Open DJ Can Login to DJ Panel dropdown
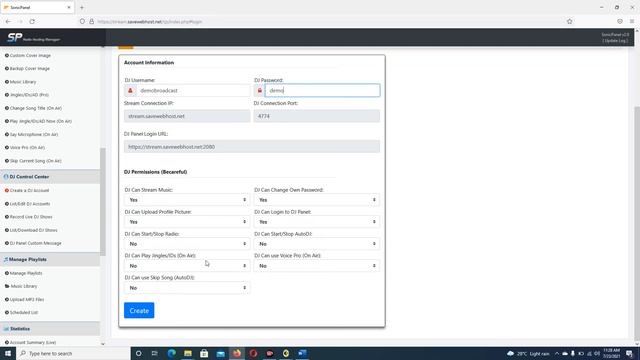 pyautogui.click(x=317, y=222)
